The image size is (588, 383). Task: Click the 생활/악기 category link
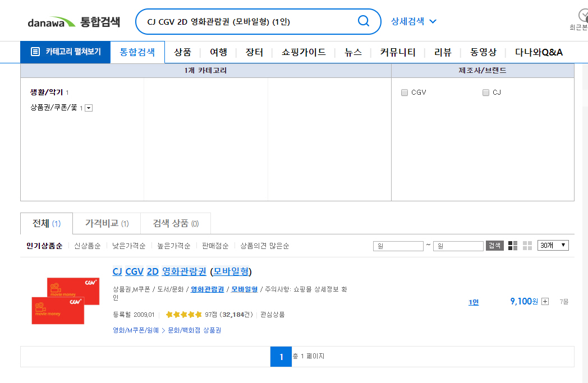47,92
